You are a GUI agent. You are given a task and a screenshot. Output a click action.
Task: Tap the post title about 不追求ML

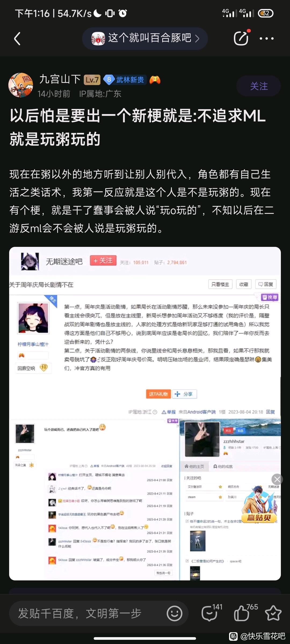pyautogui.click(x=137, y=127)
